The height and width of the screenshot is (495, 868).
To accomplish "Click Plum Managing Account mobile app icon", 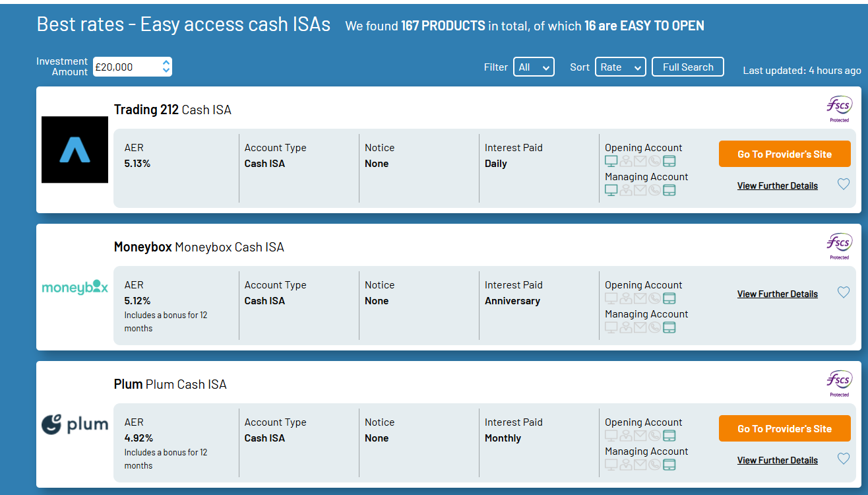I will click(669, 465).
